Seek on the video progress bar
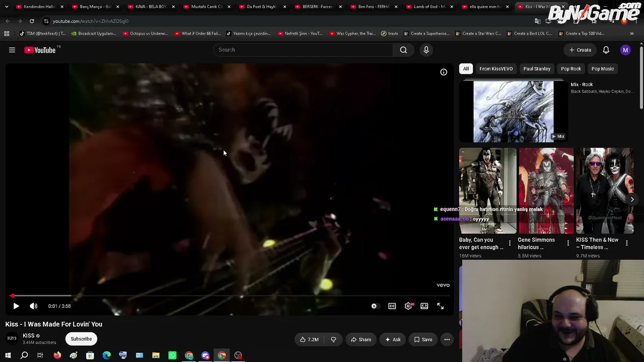 (x=229, y=296)
